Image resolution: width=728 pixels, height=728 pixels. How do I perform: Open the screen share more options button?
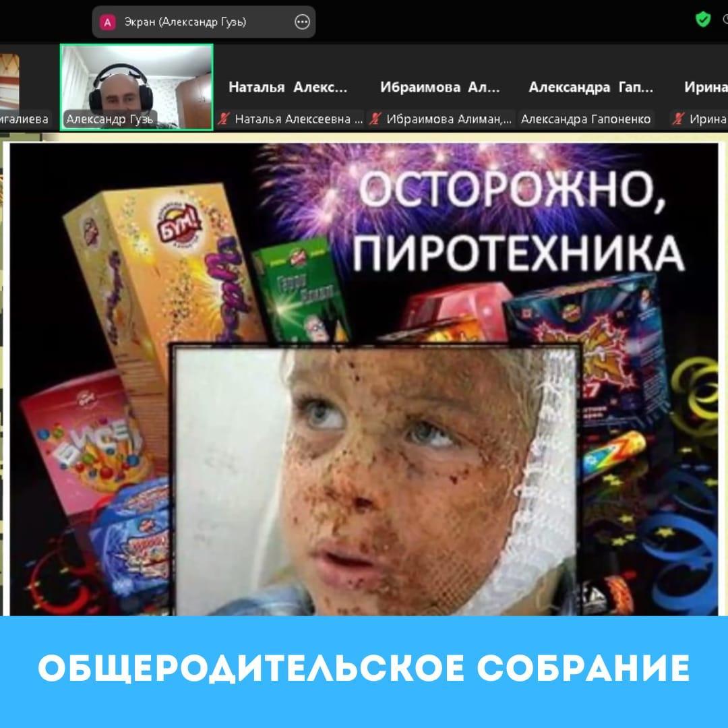(x=303, y=22)
